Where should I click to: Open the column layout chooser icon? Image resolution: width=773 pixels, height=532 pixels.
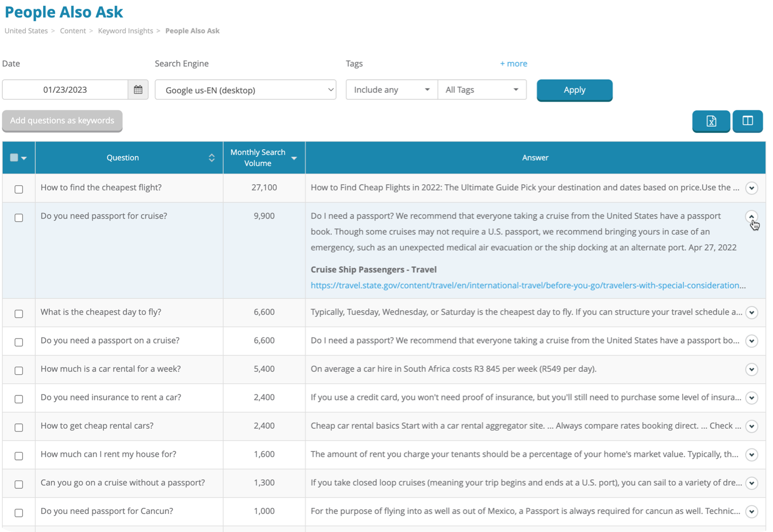tap(747, 121)
